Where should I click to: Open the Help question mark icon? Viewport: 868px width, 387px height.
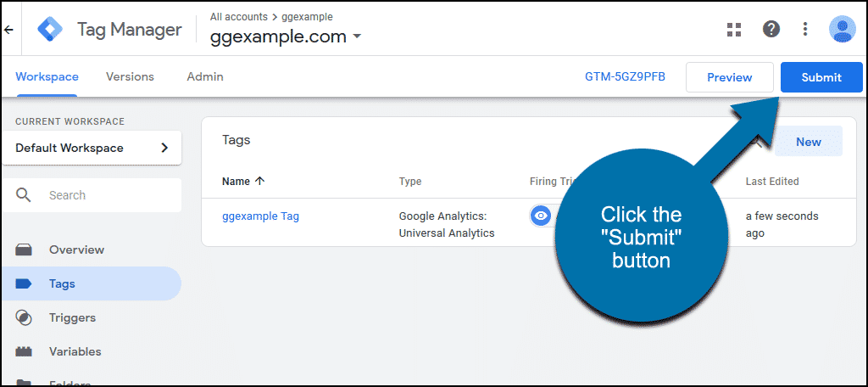(x=771, y=30)
